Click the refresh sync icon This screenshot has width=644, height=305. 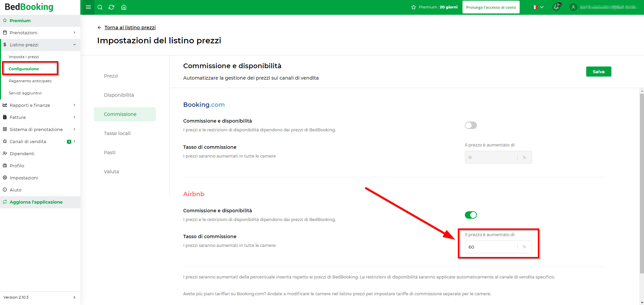coord(112,7)
